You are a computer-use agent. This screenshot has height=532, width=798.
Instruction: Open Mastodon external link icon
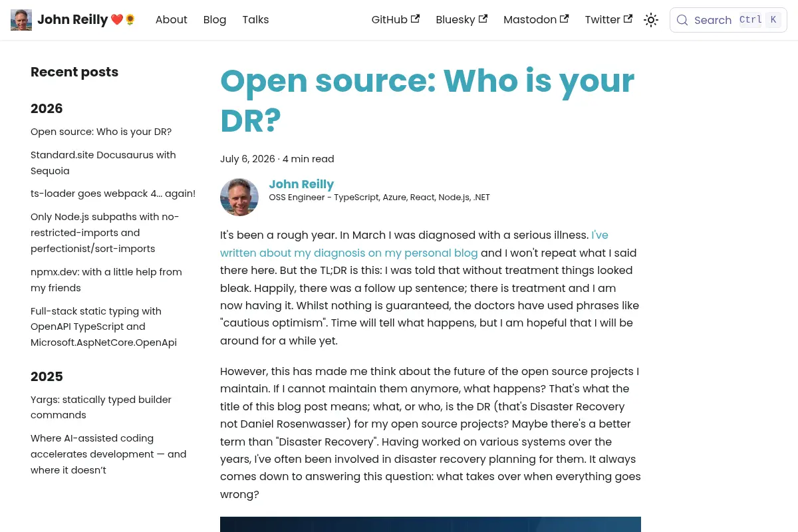(x=565, y=19)
